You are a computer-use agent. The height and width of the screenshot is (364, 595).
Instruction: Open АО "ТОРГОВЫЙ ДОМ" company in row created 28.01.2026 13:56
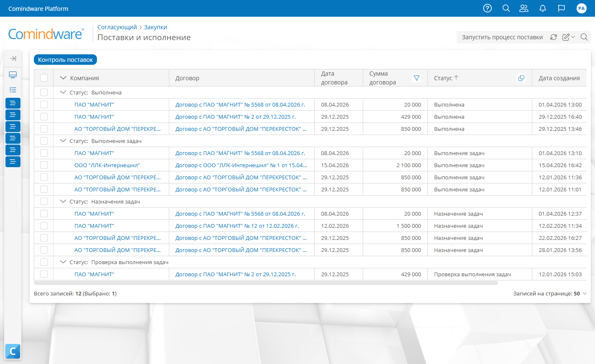117,250
